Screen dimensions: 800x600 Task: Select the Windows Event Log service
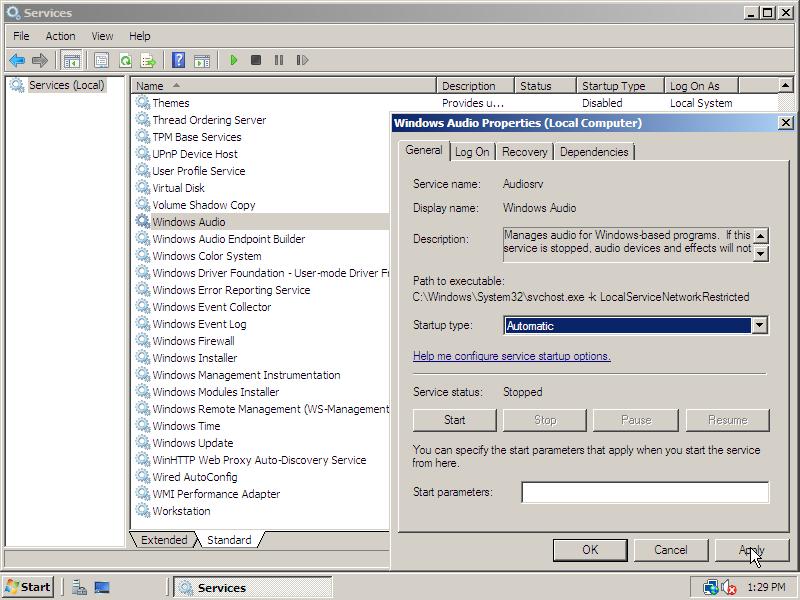pyautogui.click(x=199, y=324)
